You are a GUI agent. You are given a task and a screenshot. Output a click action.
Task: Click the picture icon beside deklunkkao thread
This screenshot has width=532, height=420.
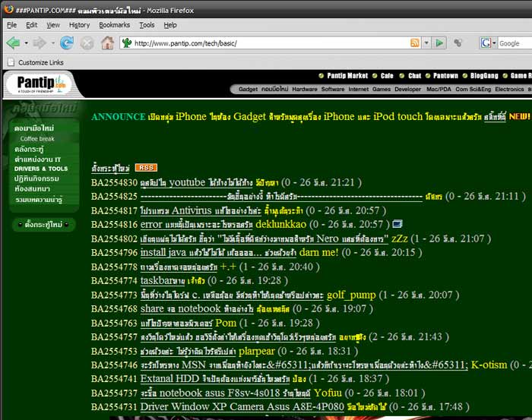click(397, 224)
